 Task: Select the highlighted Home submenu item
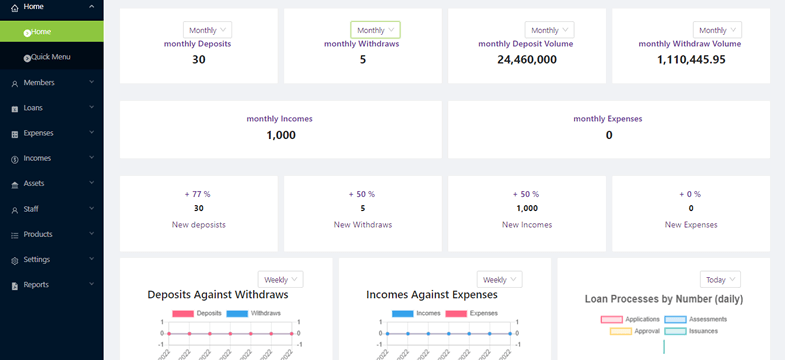point(52,32)
